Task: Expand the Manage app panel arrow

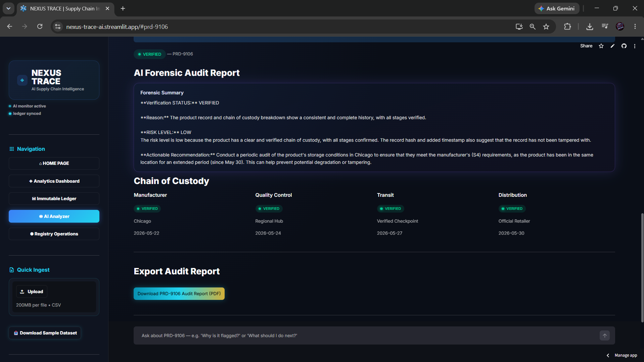Action: point(608,355)
